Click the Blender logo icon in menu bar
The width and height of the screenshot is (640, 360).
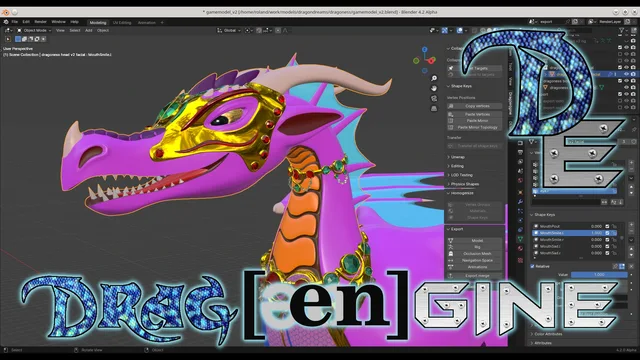click(6, 22)
